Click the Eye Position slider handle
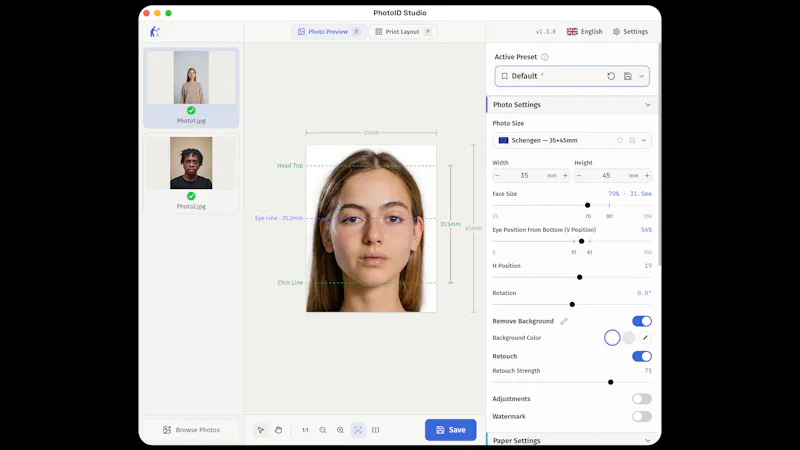The image size is (800, 450). (x=582, y=241)
